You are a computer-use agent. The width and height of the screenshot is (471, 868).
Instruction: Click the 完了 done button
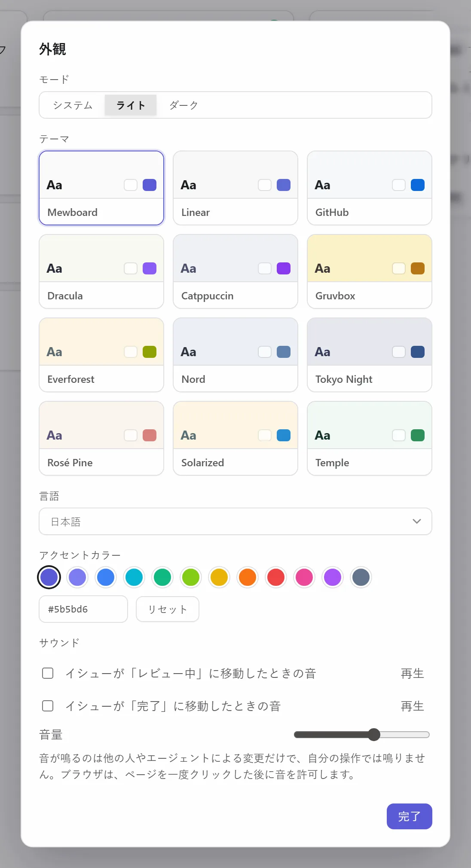pos(410,816)
